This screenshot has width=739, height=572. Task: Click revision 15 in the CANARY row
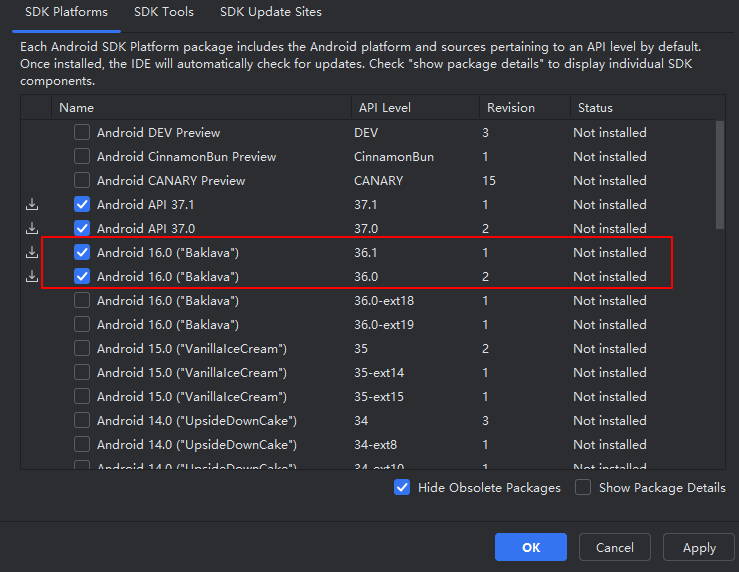click(x=489, y=181)
